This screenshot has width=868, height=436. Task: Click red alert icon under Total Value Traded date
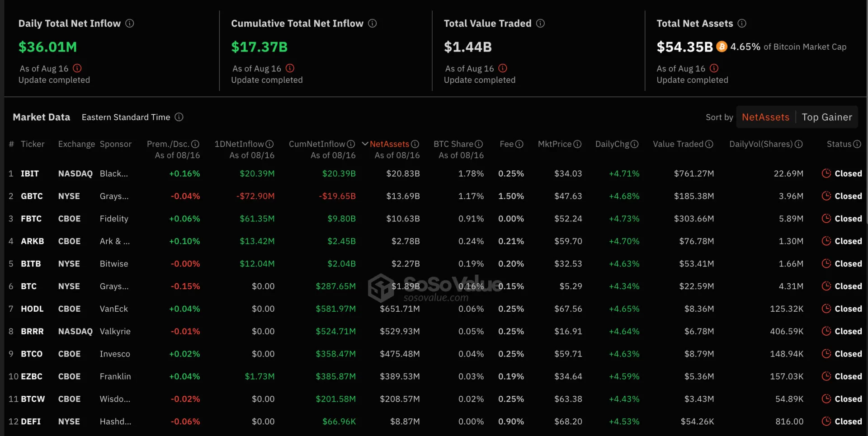tap(503, 68)
